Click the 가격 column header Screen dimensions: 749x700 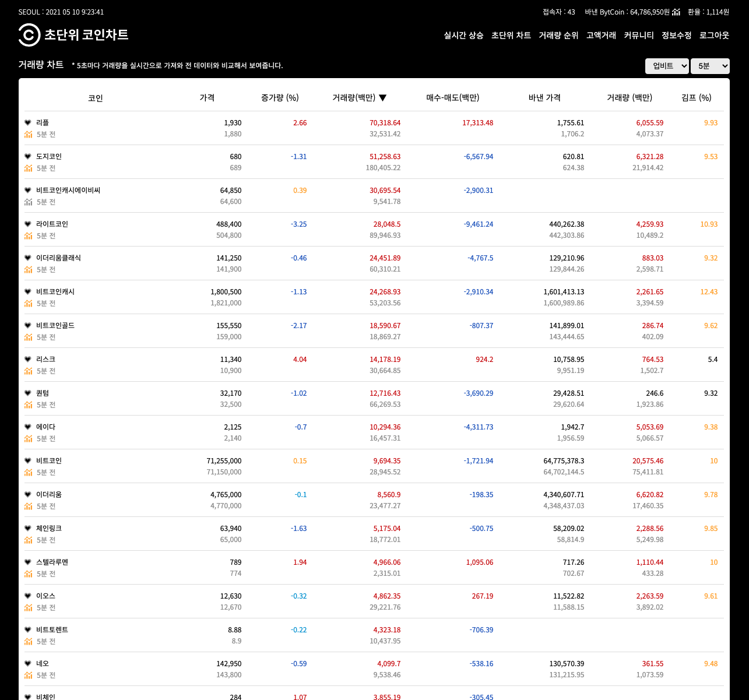(x=207, y=98)
